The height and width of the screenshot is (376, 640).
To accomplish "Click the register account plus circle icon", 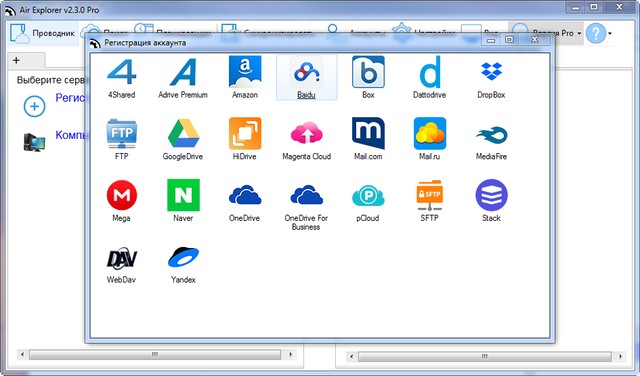I will click(x=34, y=107).
